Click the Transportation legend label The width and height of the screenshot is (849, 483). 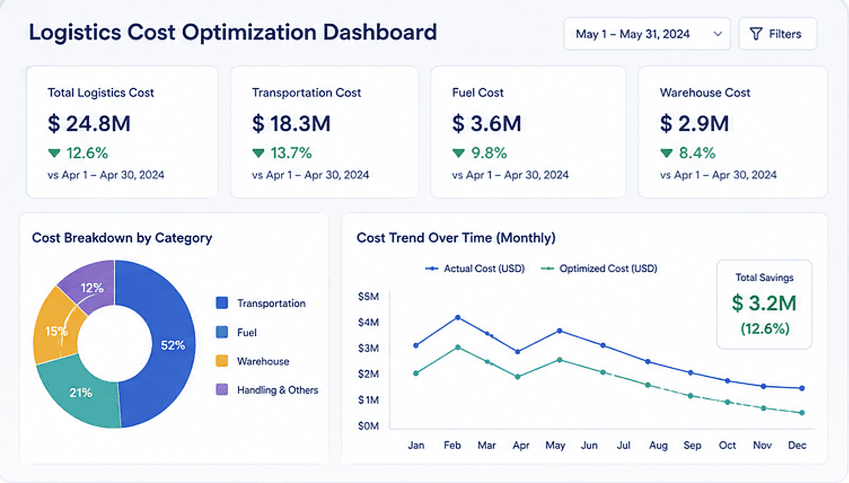coord(271,303)
